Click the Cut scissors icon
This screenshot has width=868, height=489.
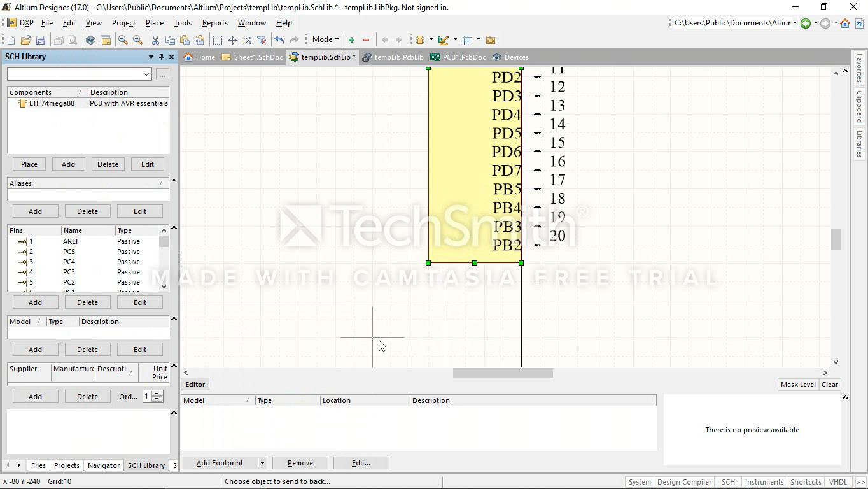(155, 40)
